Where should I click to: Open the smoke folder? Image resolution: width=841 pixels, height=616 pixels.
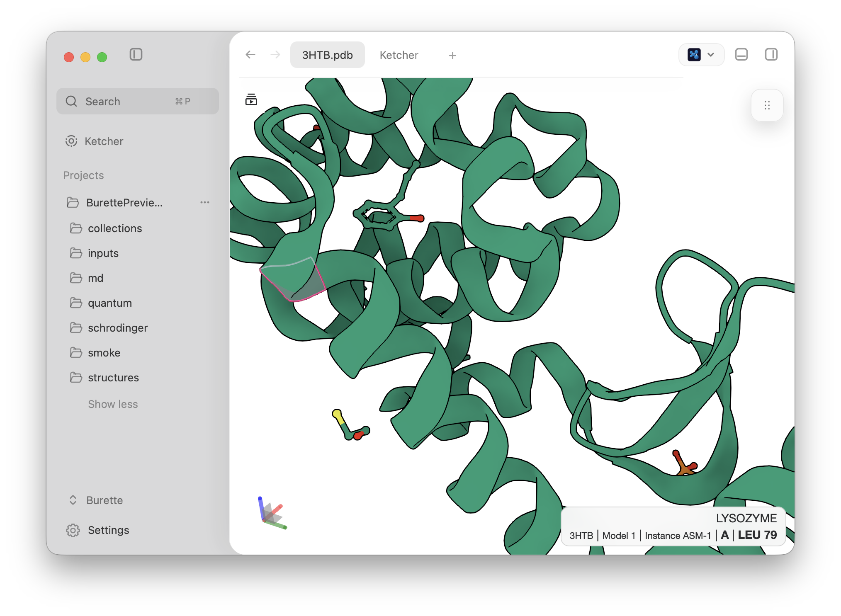pyautogui.click(x=104, y=353)
